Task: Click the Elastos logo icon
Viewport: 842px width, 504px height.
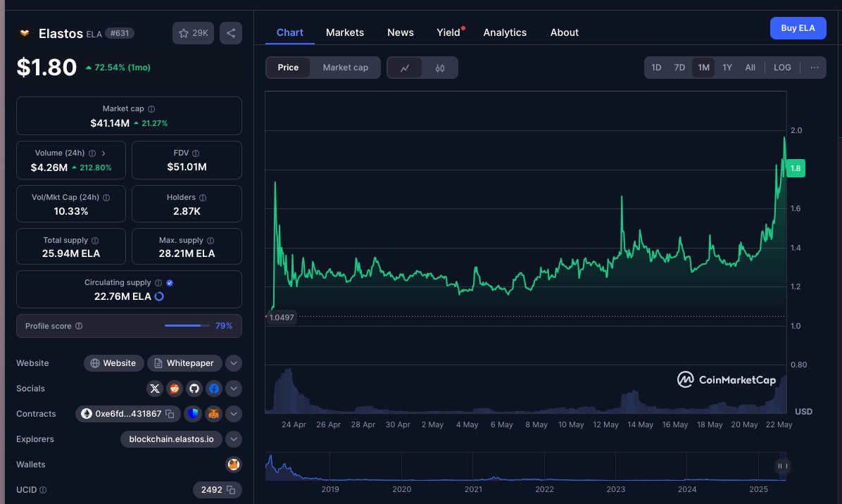Action: pos(24,33)
